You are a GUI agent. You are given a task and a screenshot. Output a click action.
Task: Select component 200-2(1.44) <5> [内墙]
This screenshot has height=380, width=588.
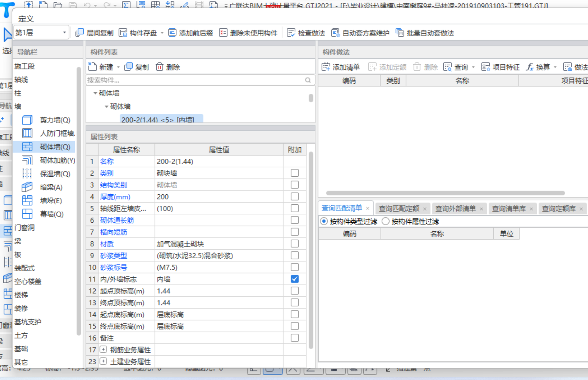pos(161,119)
